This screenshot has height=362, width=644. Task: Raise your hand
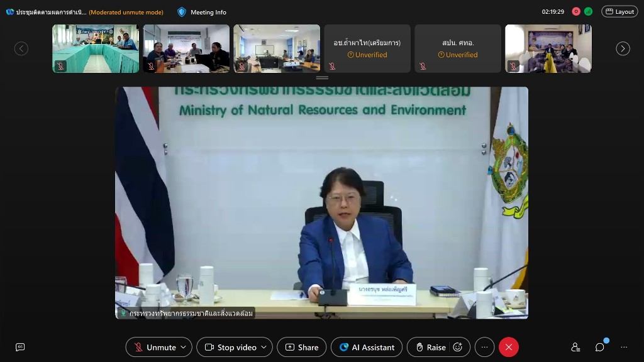click(x=430, y=347)
